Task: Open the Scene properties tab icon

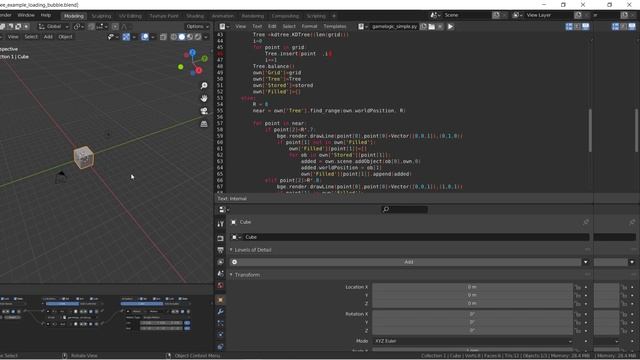Action: [220, 273]
